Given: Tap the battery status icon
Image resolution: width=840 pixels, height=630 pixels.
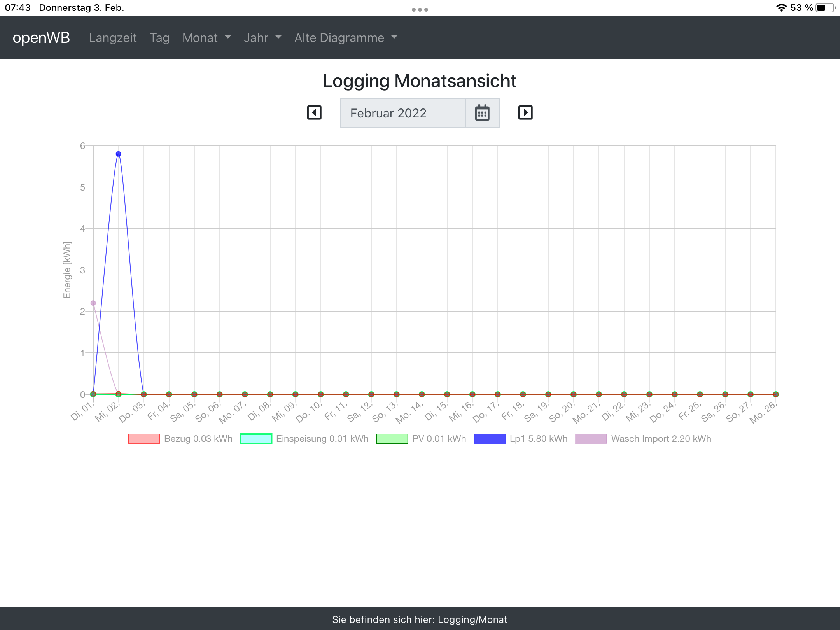Looking at the screenshot, I should (x=825, y=8).
